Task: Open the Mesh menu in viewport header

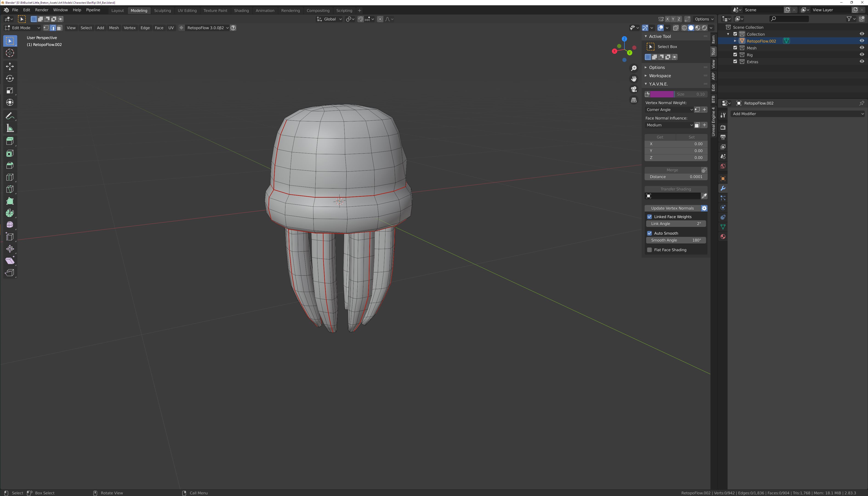Action: tap(114, 28)
